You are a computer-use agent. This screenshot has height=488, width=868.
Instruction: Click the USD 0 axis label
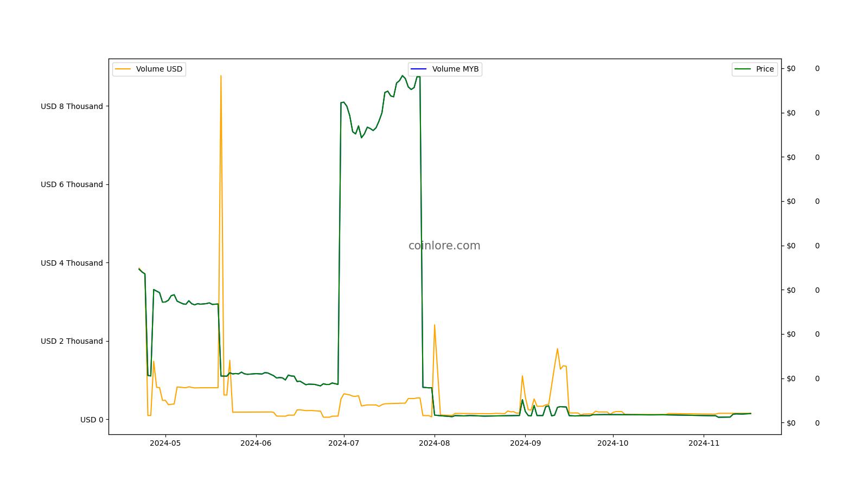92,420
